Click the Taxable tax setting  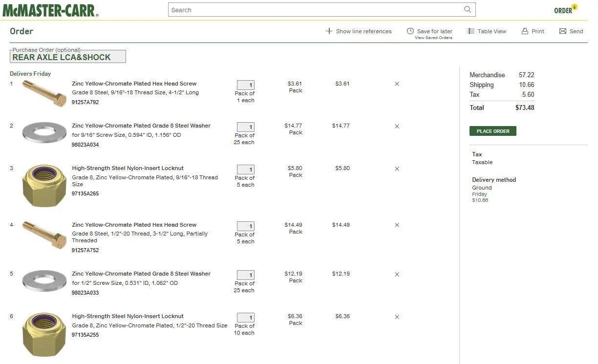tap(482, 162)
